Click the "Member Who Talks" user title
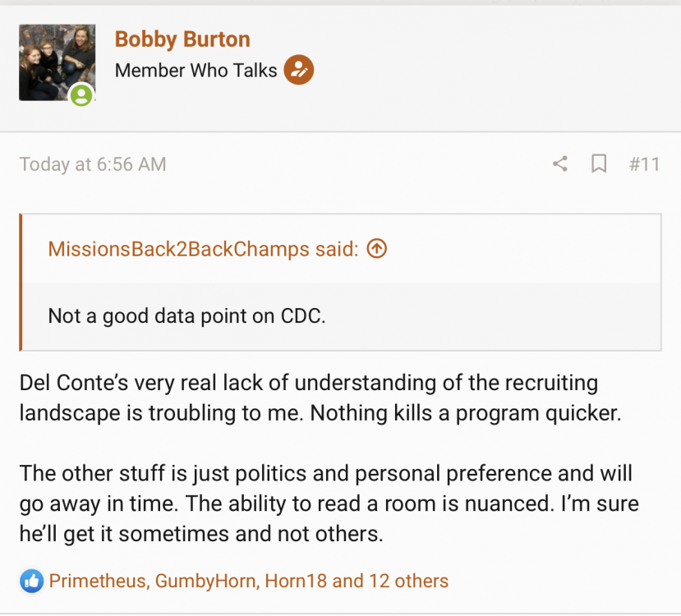 pos(196,71)
